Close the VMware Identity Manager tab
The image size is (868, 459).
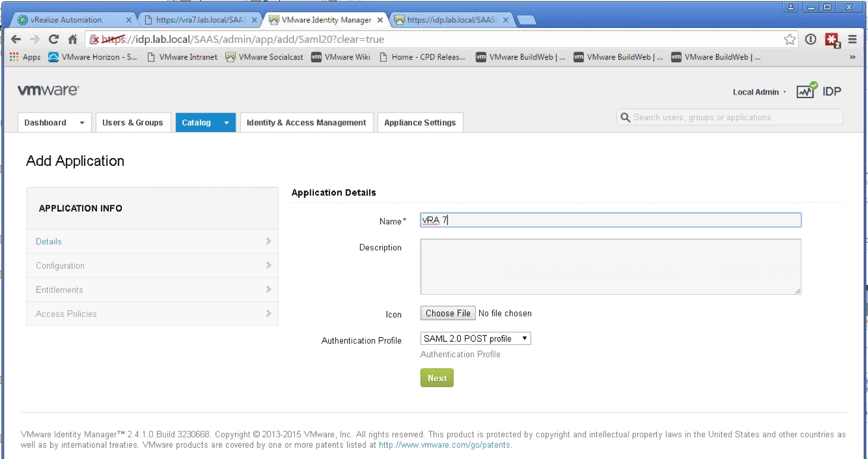point(380,20)
